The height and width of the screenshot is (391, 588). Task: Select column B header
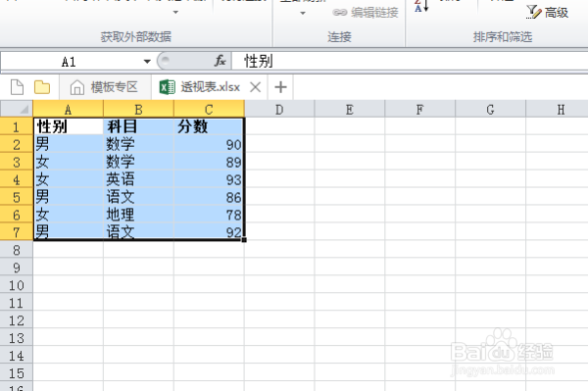[x=138, y=110]
